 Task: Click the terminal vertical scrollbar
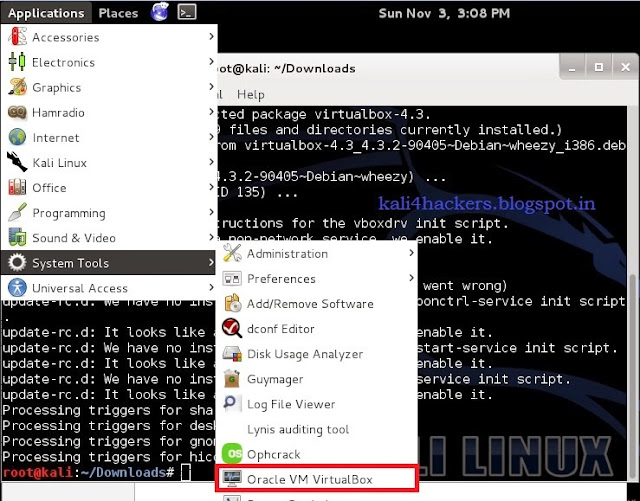[x=633, y=376]
